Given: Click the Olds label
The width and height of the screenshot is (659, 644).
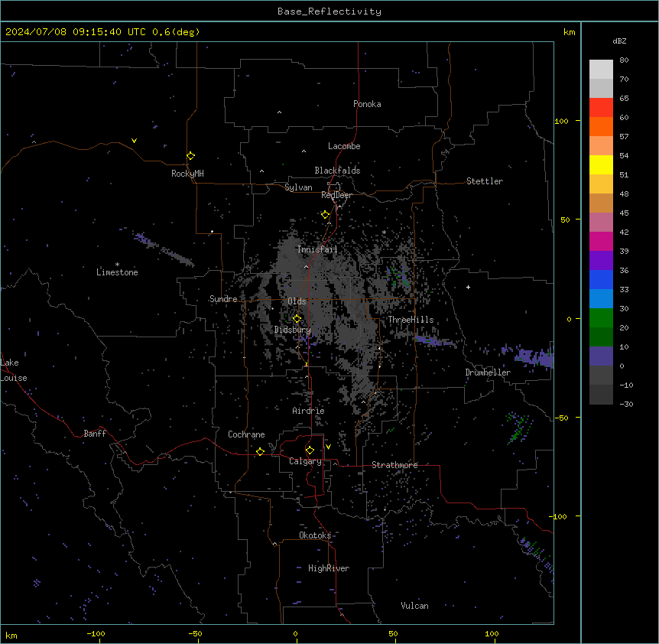Looking at the screenshot, I should tap(297, 301).
